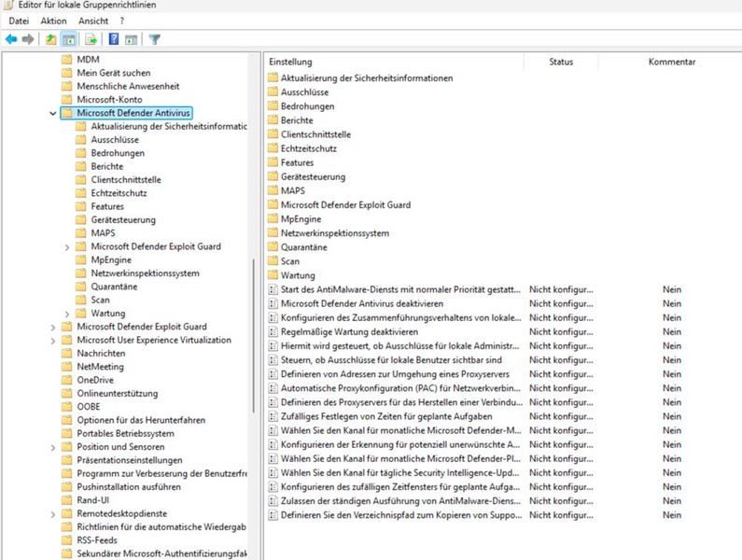Sort by the Kommentar column header
This screenshot has width=742, height=560.
[x=671, y=62]
